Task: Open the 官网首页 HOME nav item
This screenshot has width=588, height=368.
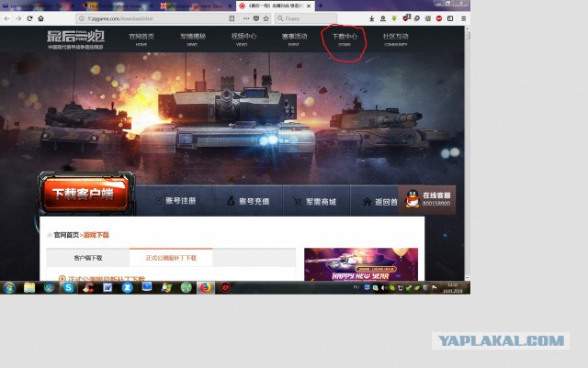Action: (141, 39)
